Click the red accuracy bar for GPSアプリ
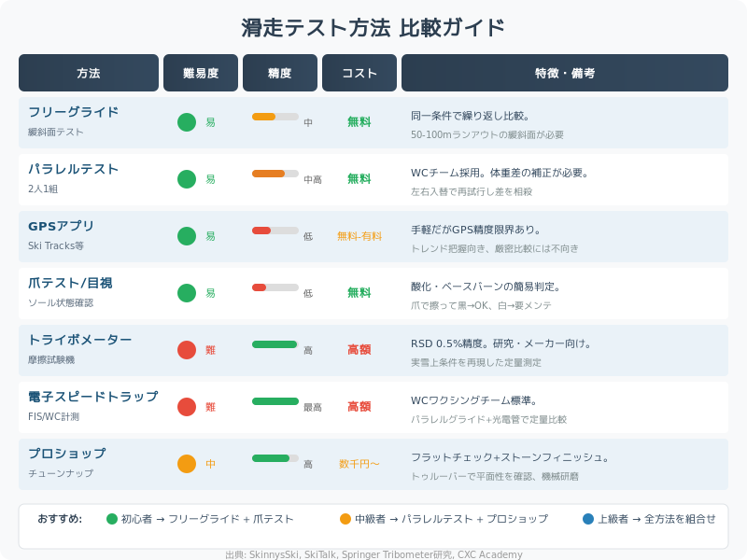The image size is (747, 560). point(261,231)
